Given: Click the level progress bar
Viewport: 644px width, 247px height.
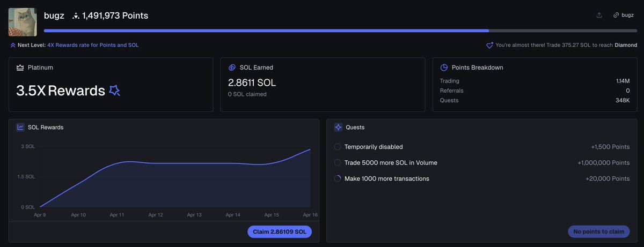Looking at the screenshot, I should pyautogui.click(x=340, y=31).
